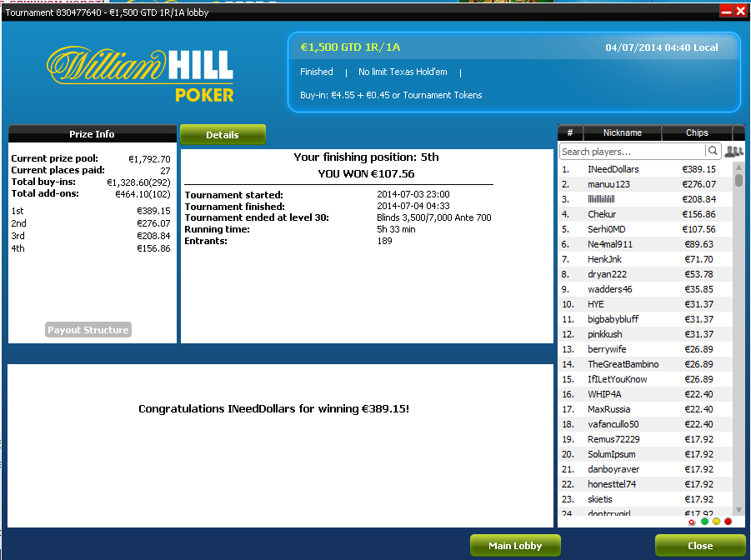Screen dimensions: 751x560
Task: Select player TheGreatBambino in the list
Action: (645, 364)
